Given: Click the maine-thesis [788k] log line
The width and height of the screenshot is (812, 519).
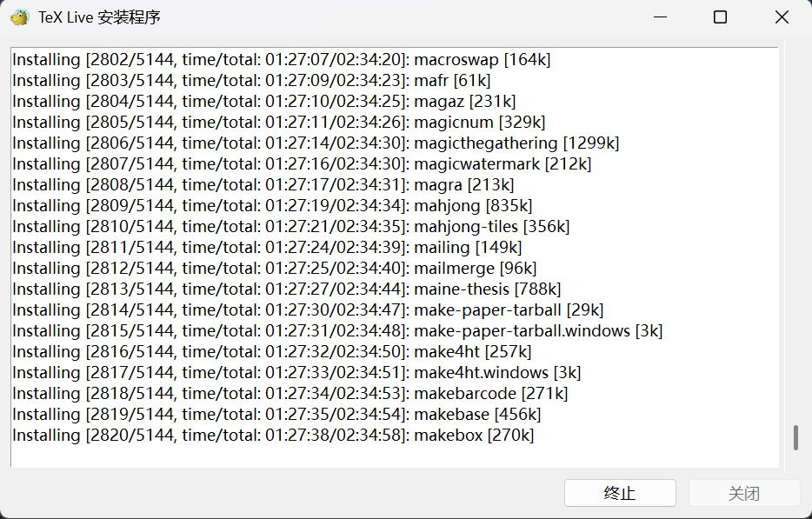Looking at the screenshot, I should click(x=287, y=289).
